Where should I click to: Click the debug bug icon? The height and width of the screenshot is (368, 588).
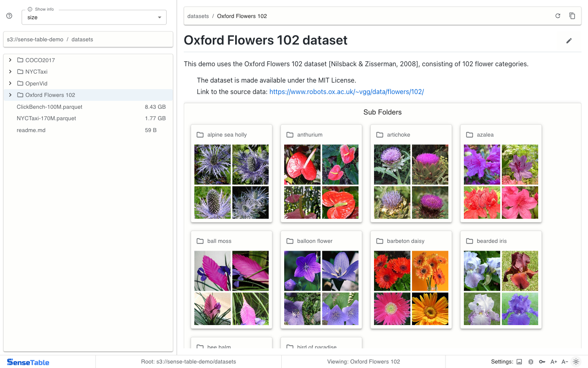[x=531, y=362]
